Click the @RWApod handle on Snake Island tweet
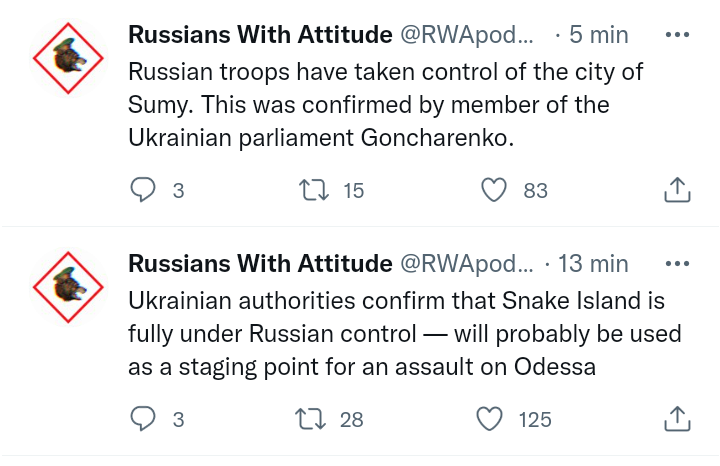 point(467,264)
